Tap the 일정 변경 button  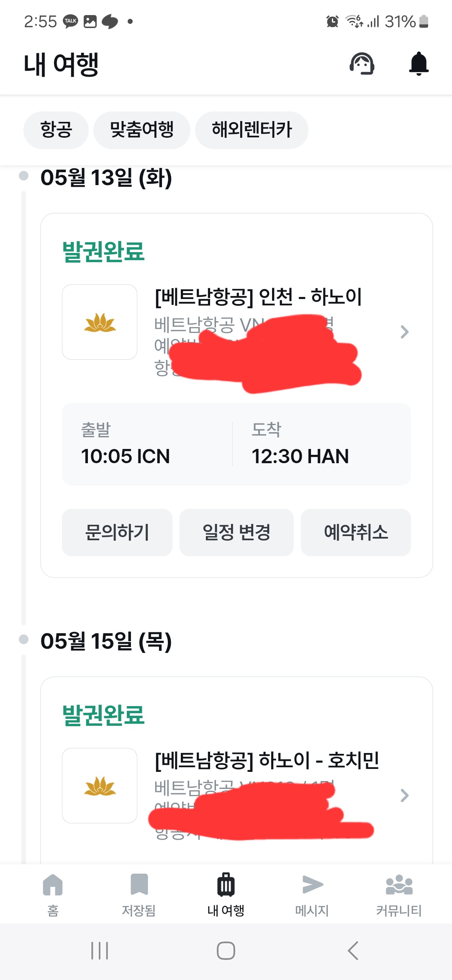[236, 532]
